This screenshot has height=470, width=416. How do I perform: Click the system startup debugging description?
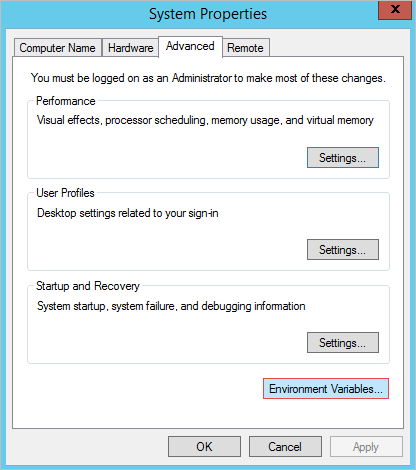pyautogui.click(x=171, y=306)
